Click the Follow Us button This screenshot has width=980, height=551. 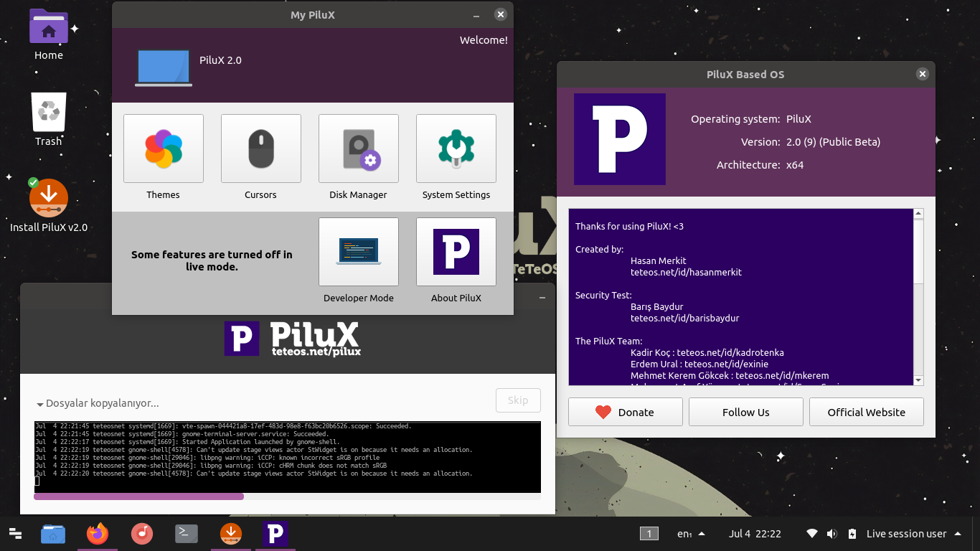point(746,412)
